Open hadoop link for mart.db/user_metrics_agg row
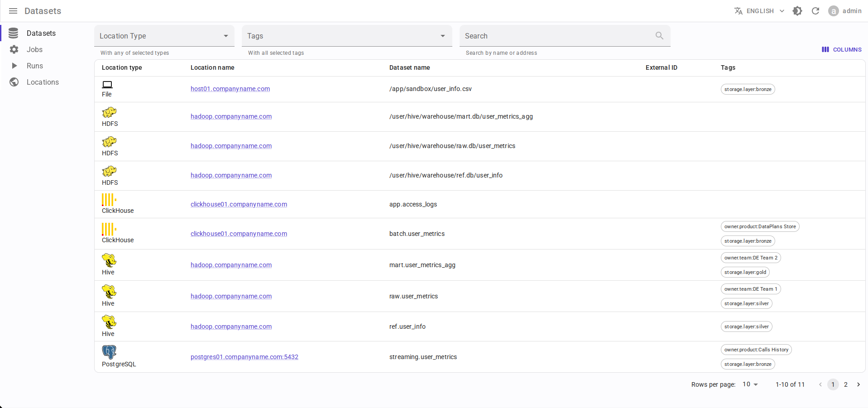This screenshot has height=408, width=868. tap(231, 116)
